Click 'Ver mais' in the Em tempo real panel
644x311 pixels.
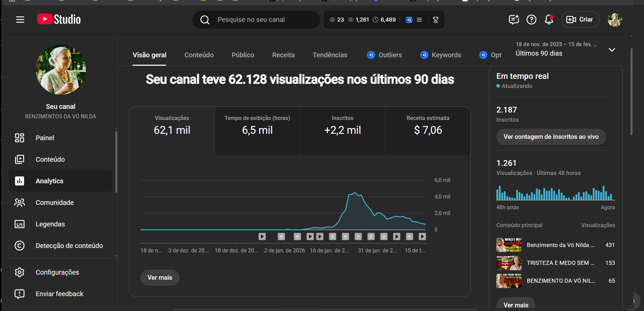pos(516,304)
